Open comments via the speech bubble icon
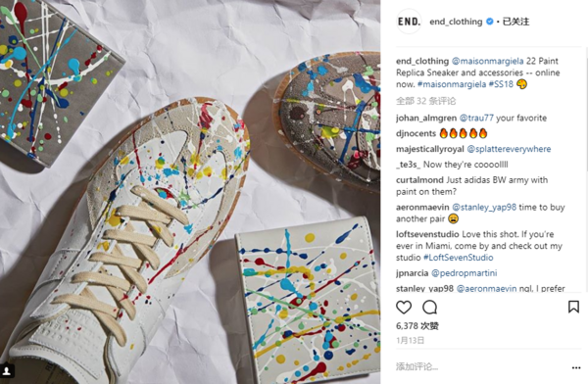This screenshot has height=384, width=588. 430,308
